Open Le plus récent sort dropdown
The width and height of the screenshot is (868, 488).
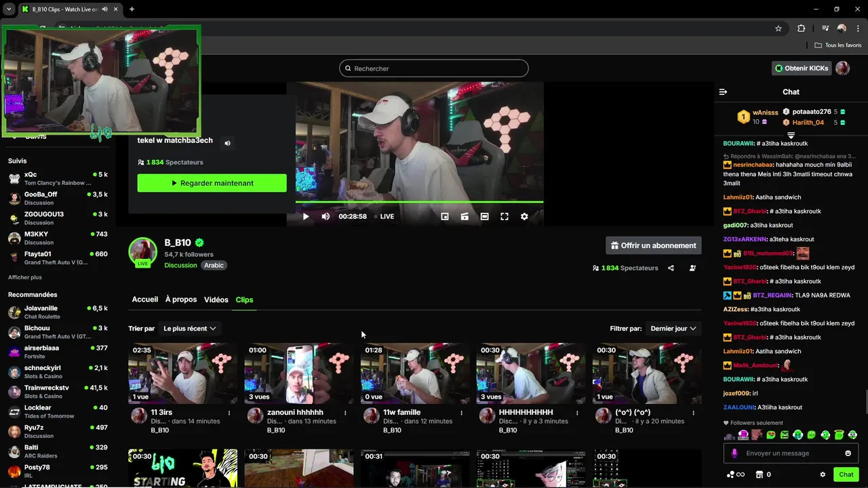(189, 329)
